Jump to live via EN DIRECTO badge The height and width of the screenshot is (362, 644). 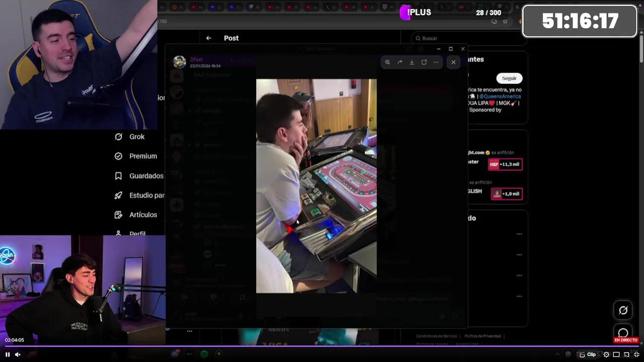626,340
